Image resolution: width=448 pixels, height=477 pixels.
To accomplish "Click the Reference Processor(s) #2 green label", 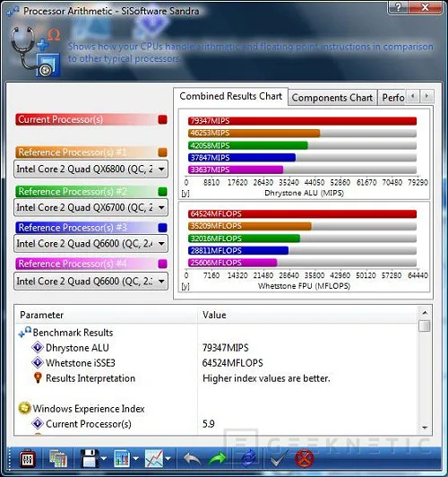I will [73, 192].
